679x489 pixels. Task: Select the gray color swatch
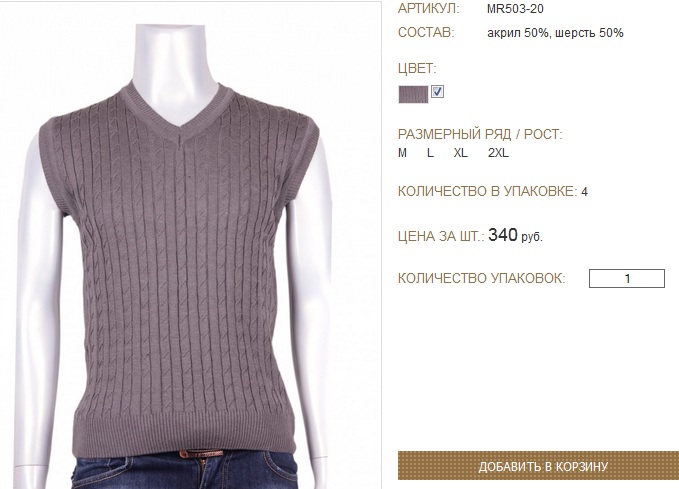click(x=413, y=94)
